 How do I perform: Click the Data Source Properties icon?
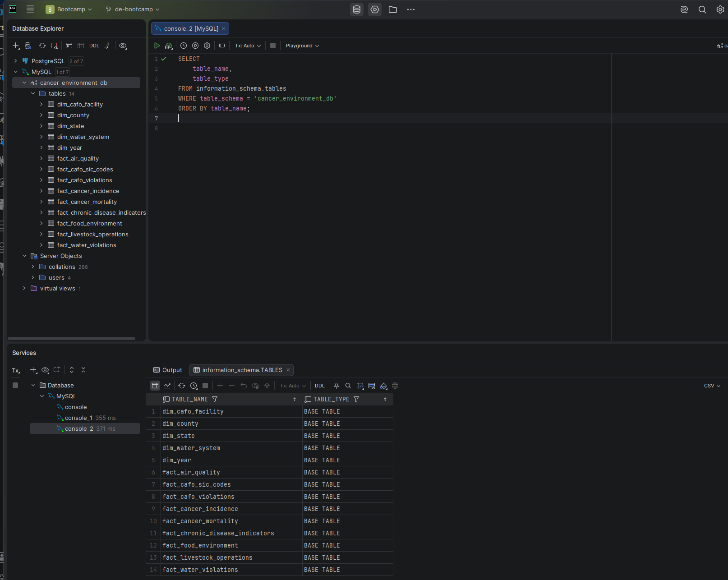pyautogui.click(x=28, y=46)
